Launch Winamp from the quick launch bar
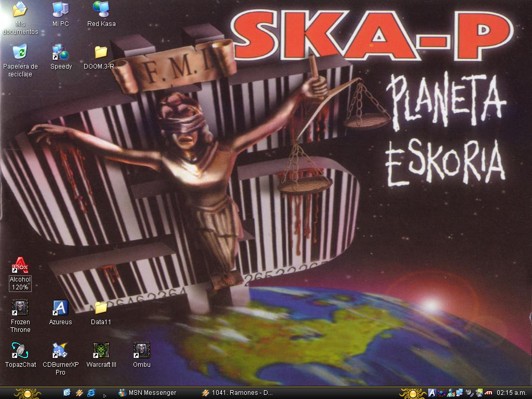532x399 pixels. (79, 393)
